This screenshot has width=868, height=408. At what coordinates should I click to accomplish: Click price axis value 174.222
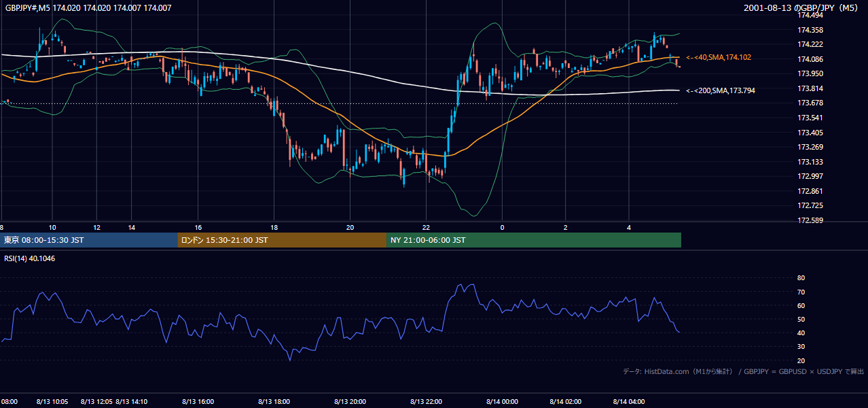(x=810, y=44)
